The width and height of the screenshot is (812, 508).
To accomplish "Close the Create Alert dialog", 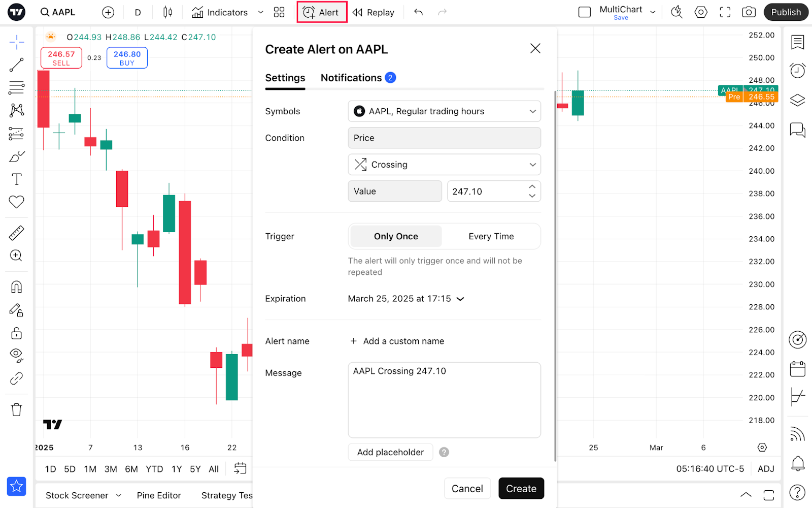I will [x=535, y=48].
